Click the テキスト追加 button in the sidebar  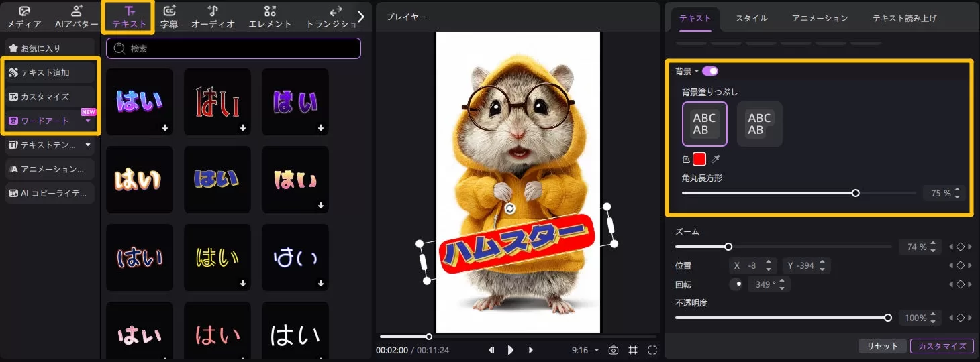click(x=50, y=72)
